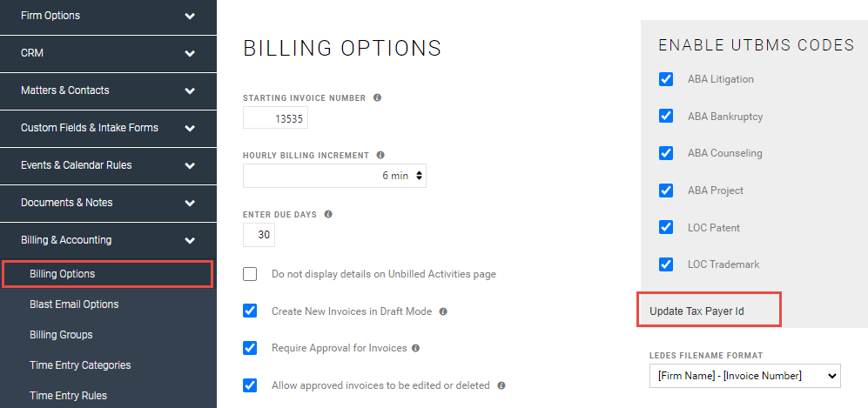Open the Hourly Billing Increment dropdown
The height and width of the screenshot is (408, 868).
pyautogui.click(x=334, y=176)
